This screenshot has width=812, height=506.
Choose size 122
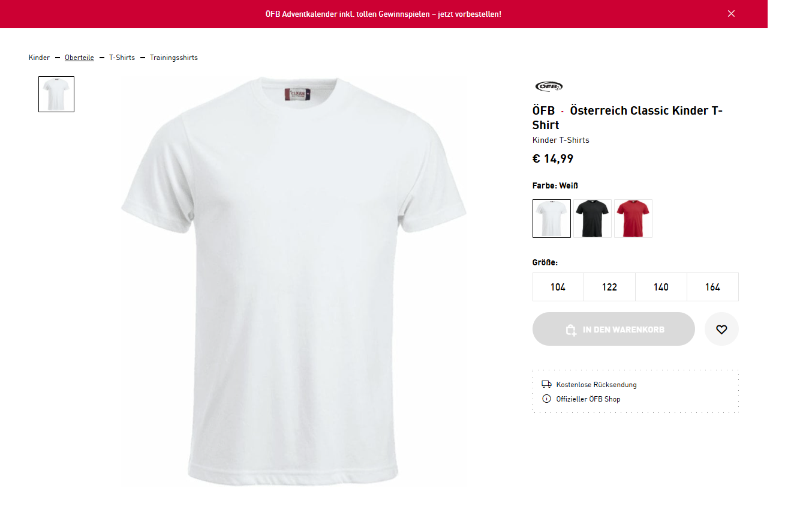click(x=609, y=287)
